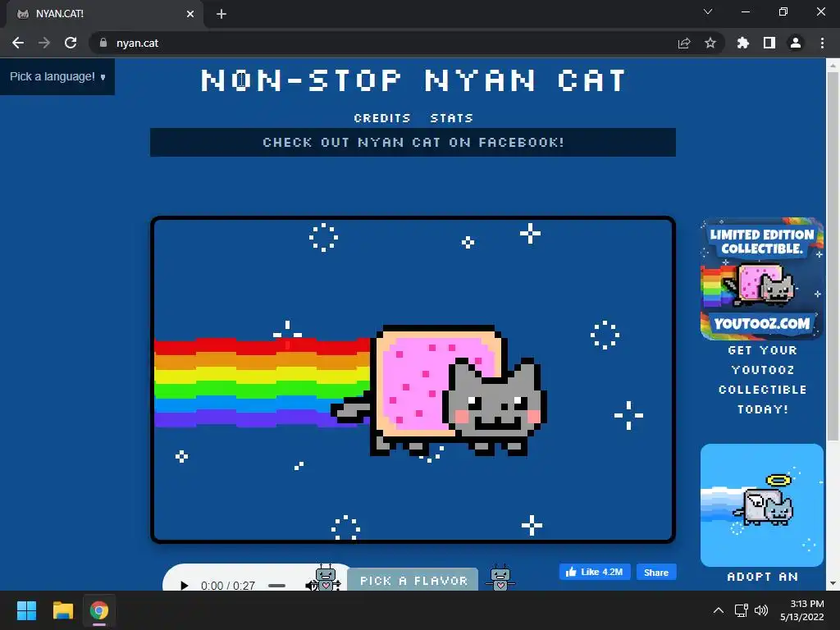The height and width of the screenshot is (630, 840).
Task: Click the Get Your Youtooz Collectible Today text
Action: tap(762, 380)
